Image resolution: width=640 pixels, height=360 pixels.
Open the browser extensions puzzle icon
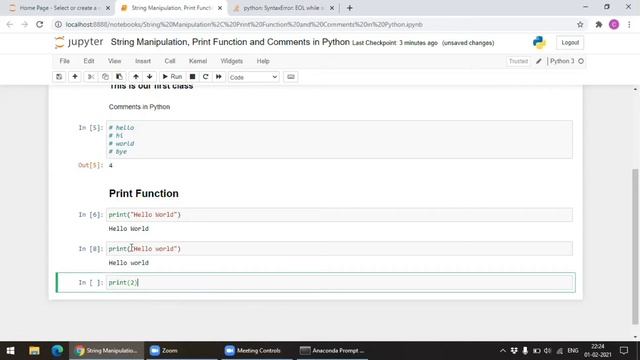(598, 24)
